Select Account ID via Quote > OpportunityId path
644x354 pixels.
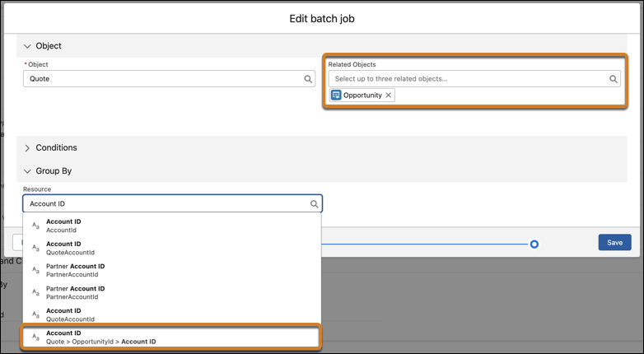click(170, 337)
